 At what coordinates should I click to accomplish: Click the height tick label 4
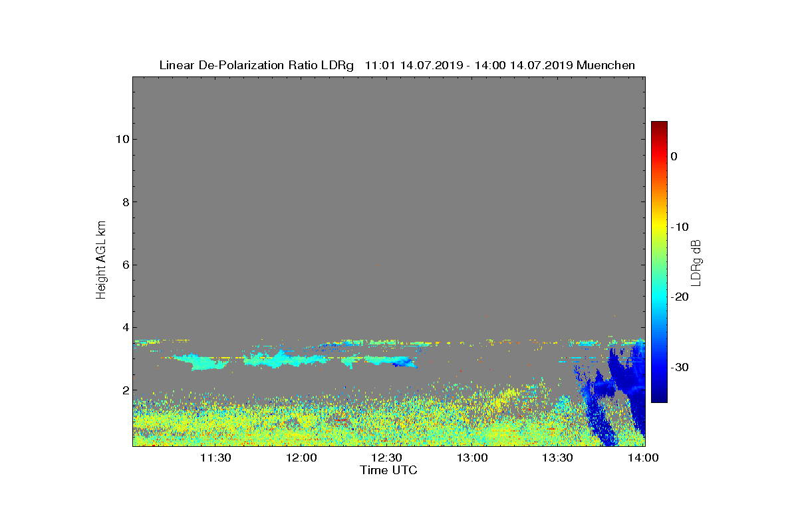(124, 328)
